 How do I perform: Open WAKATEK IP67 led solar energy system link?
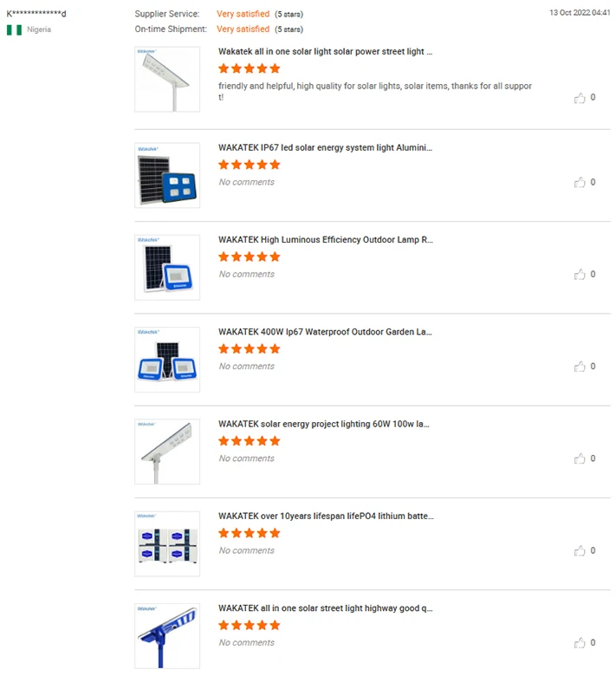(325, 148)
